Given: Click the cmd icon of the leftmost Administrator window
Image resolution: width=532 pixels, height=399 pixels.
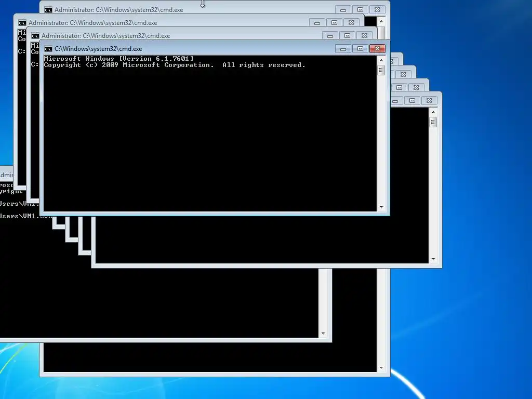Looking at the screenshot, I should pyautogui.click(x=22, y=23).
